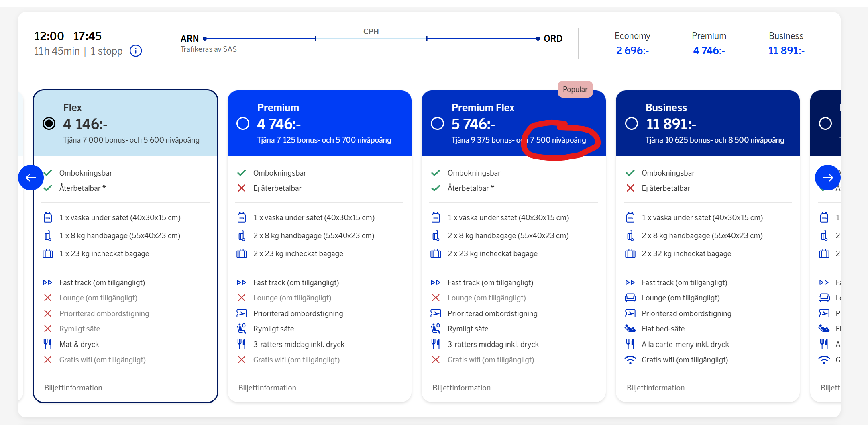The image size is (868, 425).
Task: Click Tjäna 7 000 bonus text in Flex
Action: [131, 140]
